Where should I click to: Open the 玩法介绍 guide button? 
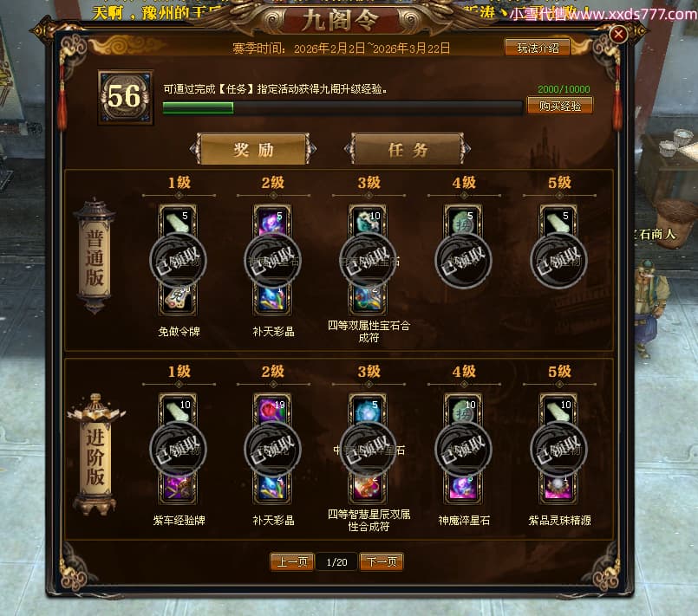(538, 48)
